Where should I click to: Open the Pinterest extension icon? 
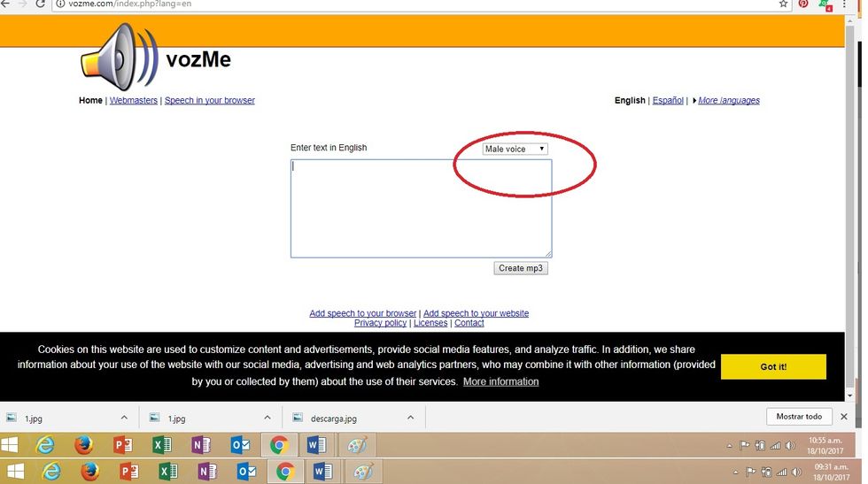pos(804,4)
